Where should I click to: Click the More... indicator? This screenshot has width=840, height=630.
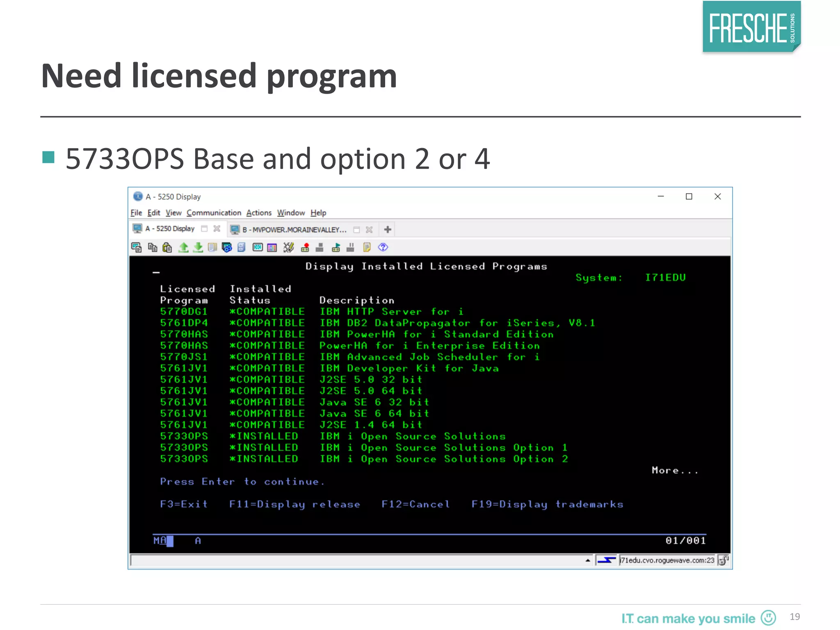(675, 470)
